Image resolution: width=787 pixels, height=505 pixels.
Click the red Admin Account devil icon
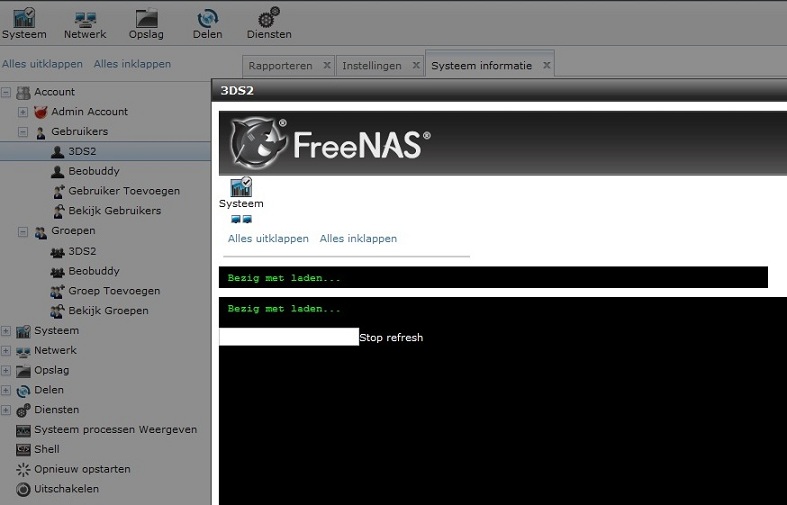(41, 112)
